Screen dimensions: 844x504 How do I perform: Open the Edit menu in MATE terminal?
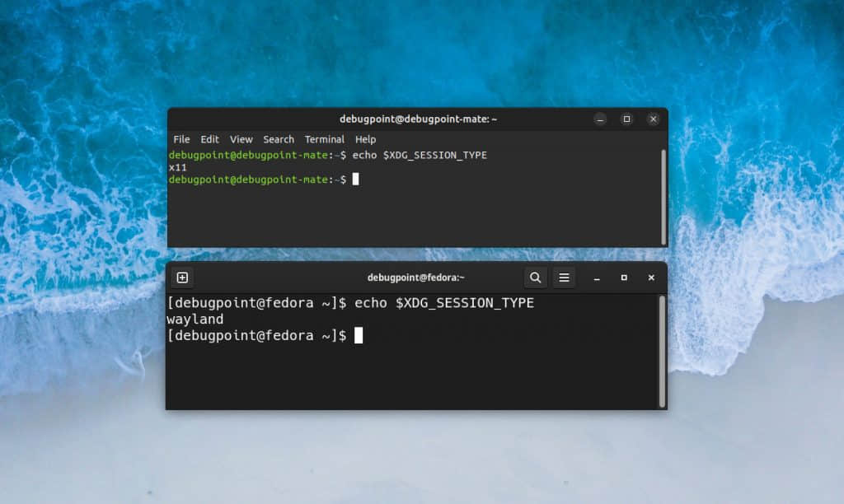pyautogui.click(x=209, y=139)
